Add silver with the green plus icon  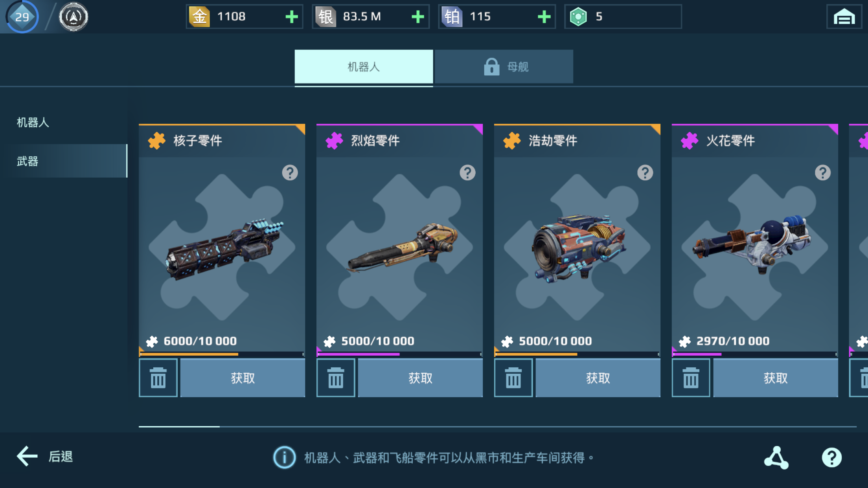click(417, 17)
